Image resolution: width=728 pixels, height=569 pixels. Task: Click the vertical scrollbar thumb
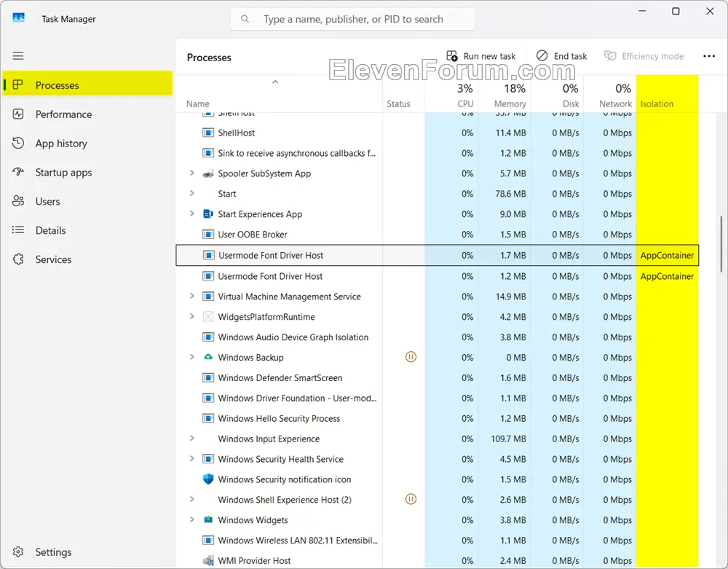(721, 244)
